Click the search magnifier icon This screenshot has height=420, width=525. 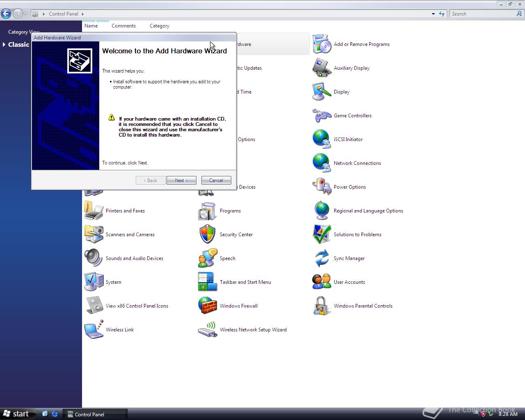click(519, 14)
